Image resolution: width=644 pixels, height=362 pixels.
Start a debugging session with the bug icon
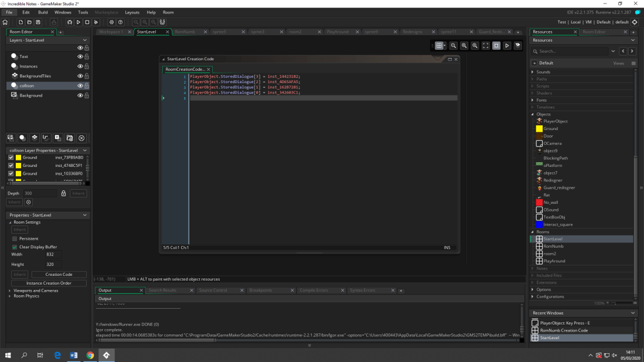pyautogui.click(x=69, y=22)
